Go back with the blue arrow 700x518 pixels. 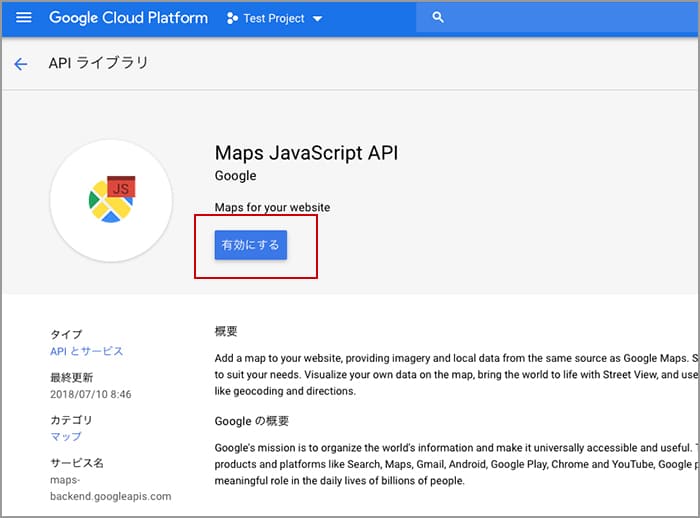(x=21, y=64)
